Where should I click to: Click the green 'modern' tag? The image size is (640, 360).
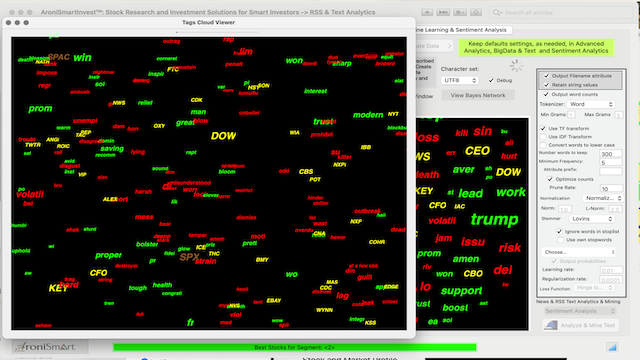pos(368,115)
